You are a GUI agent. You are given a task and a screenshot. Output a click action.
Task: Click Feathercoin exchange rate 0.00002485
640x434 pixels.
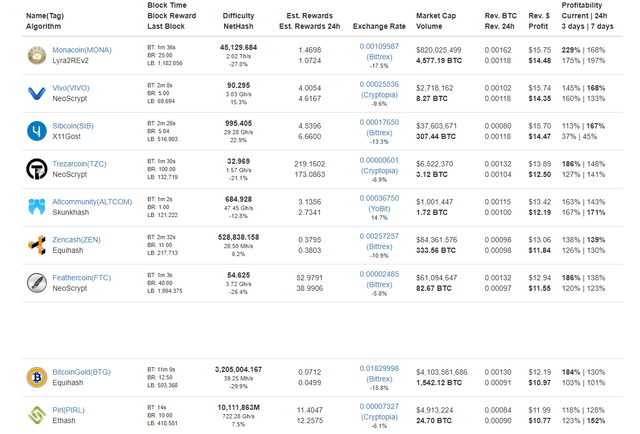coord(379,274)
